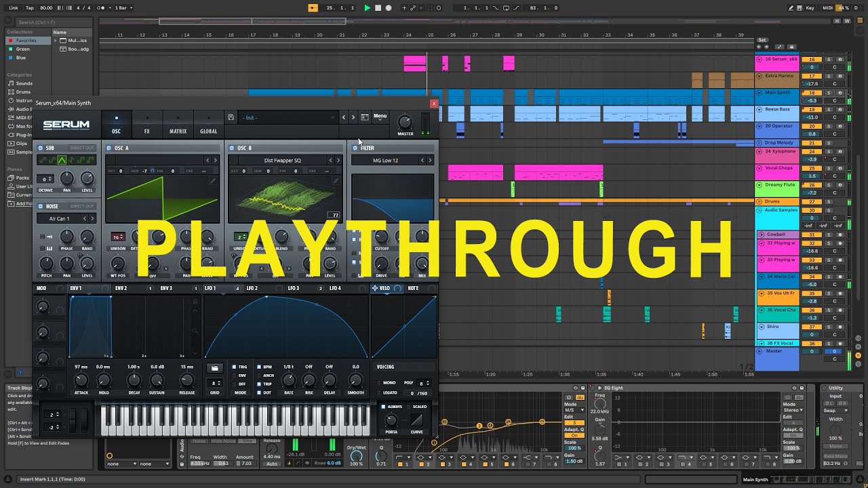Fold the Dreamy Flute track
This screenshot has width=868, height=488.
(x=759, y=185)
